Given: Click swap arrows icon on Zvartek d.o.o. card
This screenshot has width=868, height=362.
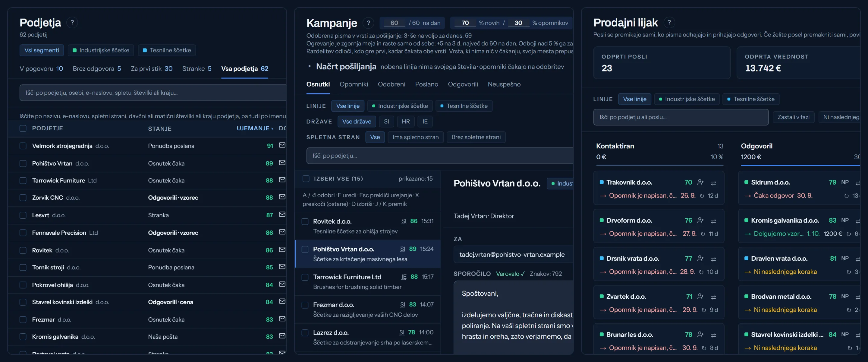Looking at the screenshot, I should 713,297.
